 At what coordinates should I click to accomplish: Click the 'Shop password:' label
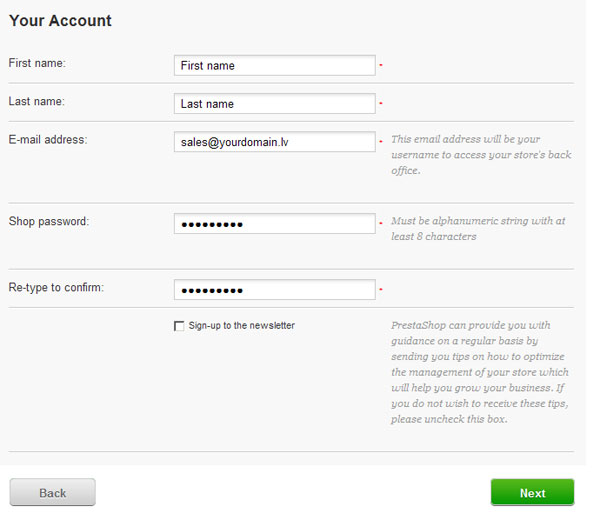point(49,221)
